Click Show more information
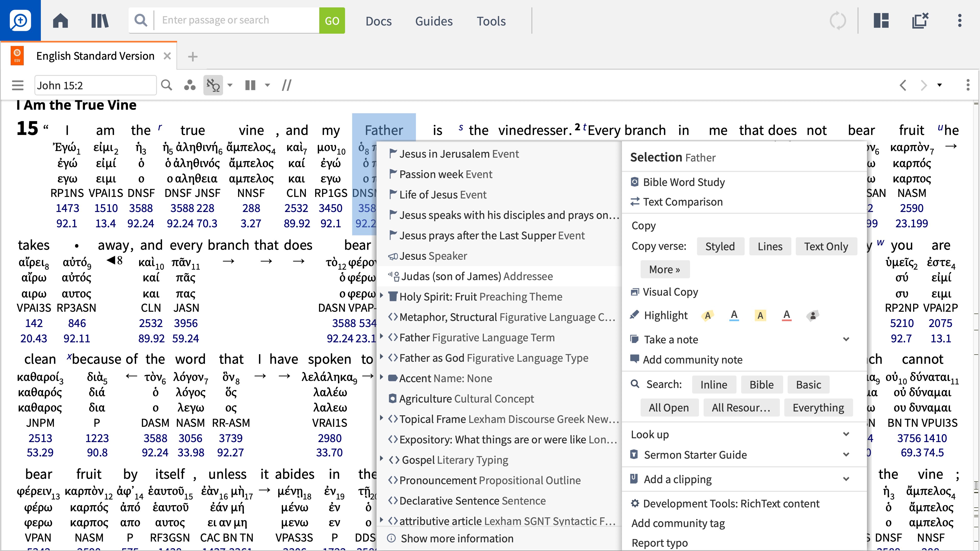Viewport: 980px width, 551px height. [x=457, y=539]
